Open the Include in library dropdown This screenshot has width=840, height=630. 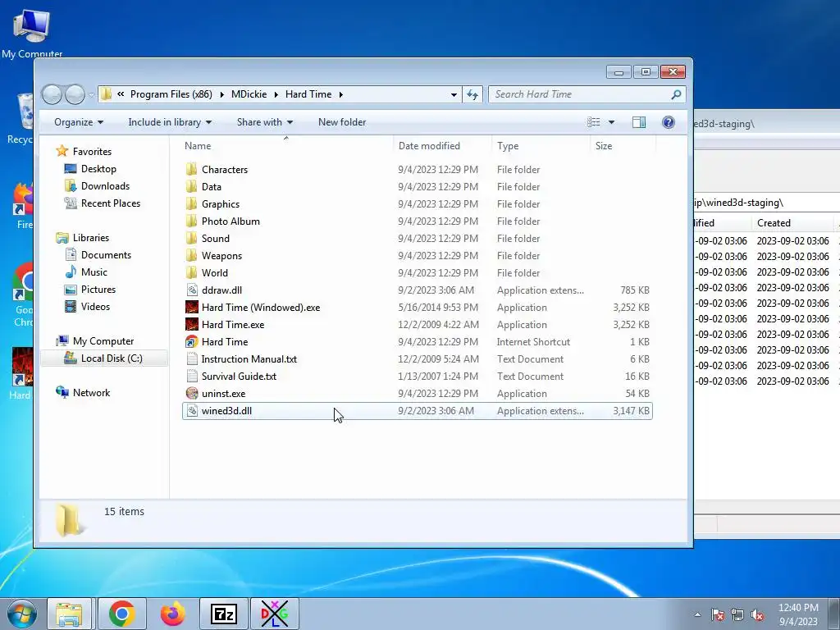click(x=170, y=122)
